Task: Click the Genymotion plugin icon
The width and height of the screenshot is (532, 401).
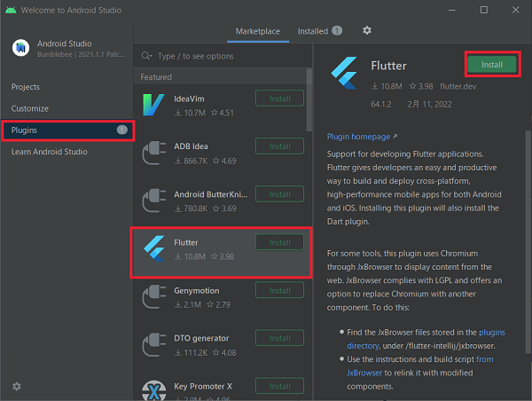Action: [154, 297]
